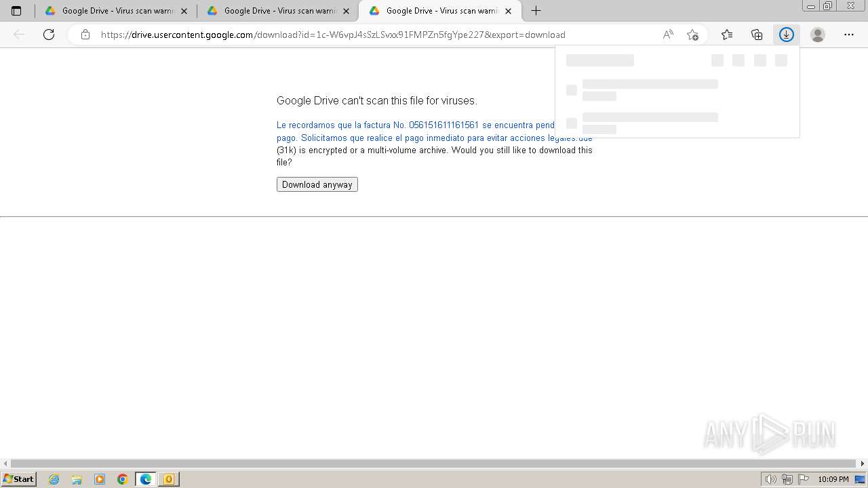The width and height of the screenshot is (868, 488).
Task: Launch Google Chrome from taskbar
Action: (x=123, y=479)
